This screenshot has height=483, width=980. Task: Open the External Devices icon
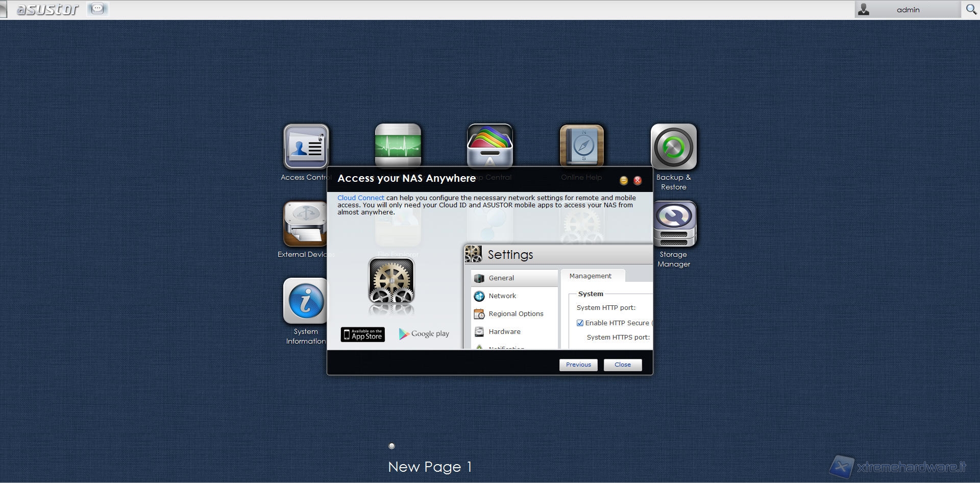point(305,225)
